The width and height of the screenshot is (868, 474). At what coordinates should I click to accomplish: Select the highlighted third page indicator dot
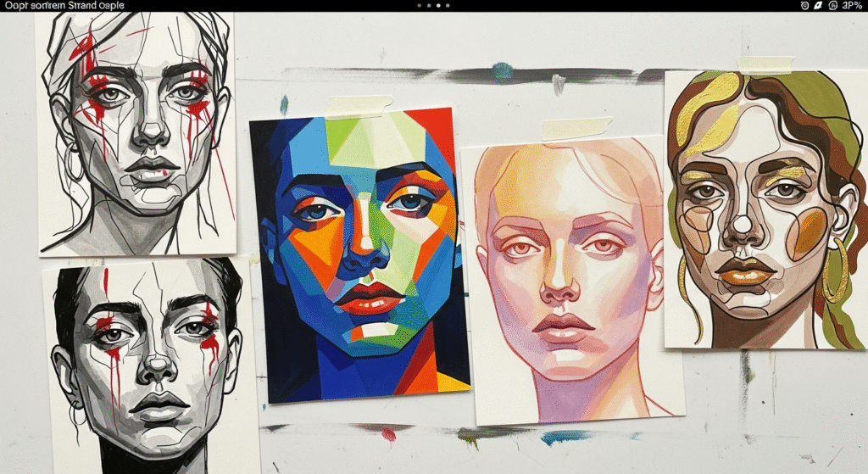(x=438, y=6)
